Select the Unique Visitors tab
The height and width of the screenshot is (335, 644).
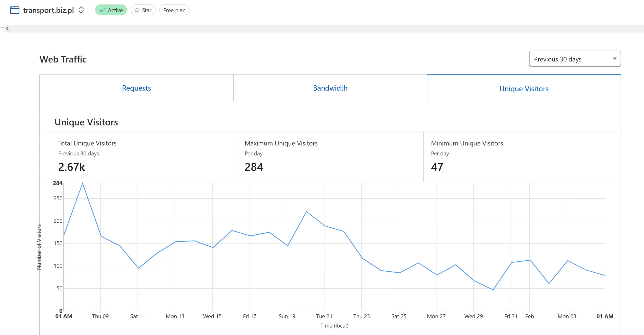pos(524,88)
